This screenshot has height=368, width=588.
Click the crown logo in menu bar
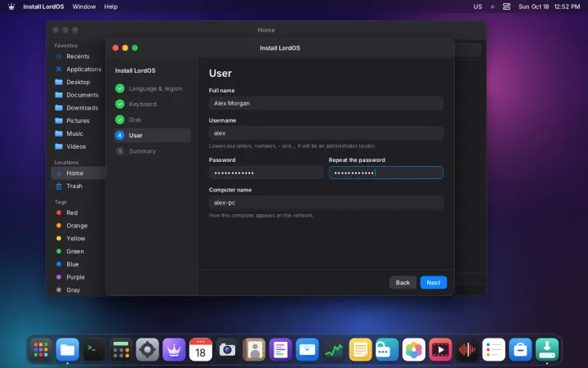11,7
